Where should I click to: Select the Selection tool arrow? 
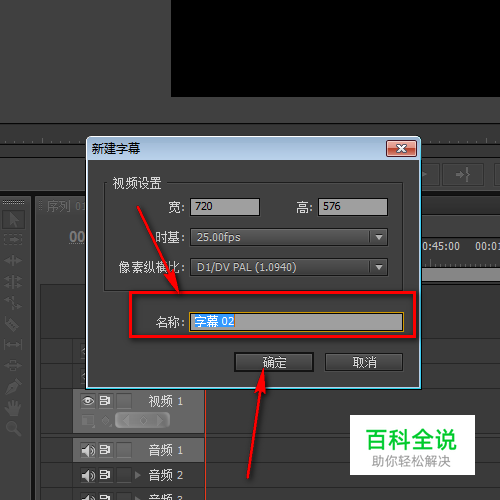pyautogui.click(x=13, y=219)
